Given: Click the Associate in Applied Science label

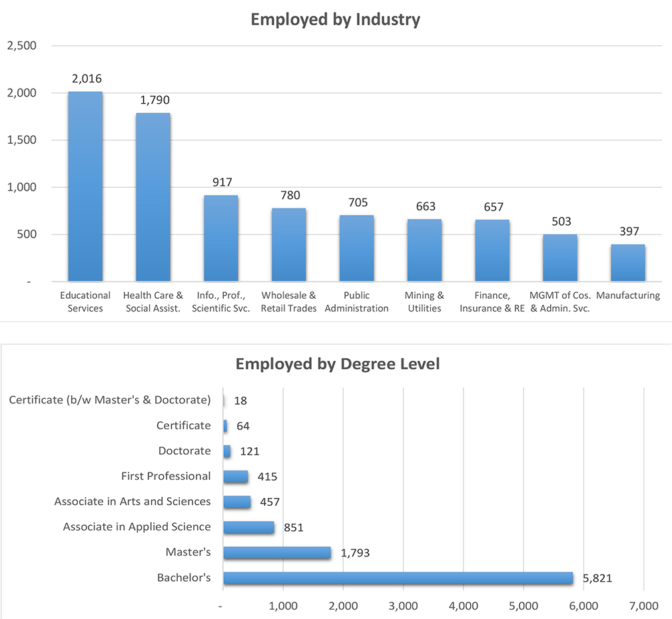Looking at the screenshot, I should pyautogui.click(x=137, y=526).
